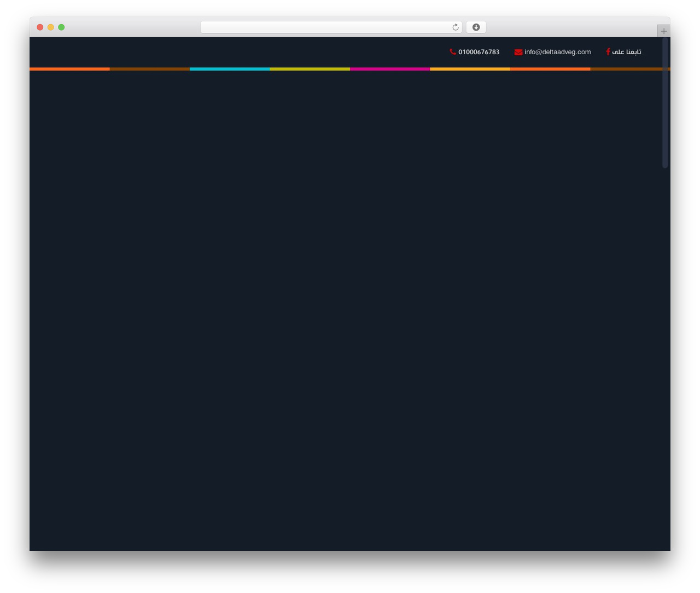The width and height of the screenshot is (700, 593).
Task: Click the red Facebook f icon
Action: pos(608,52)
